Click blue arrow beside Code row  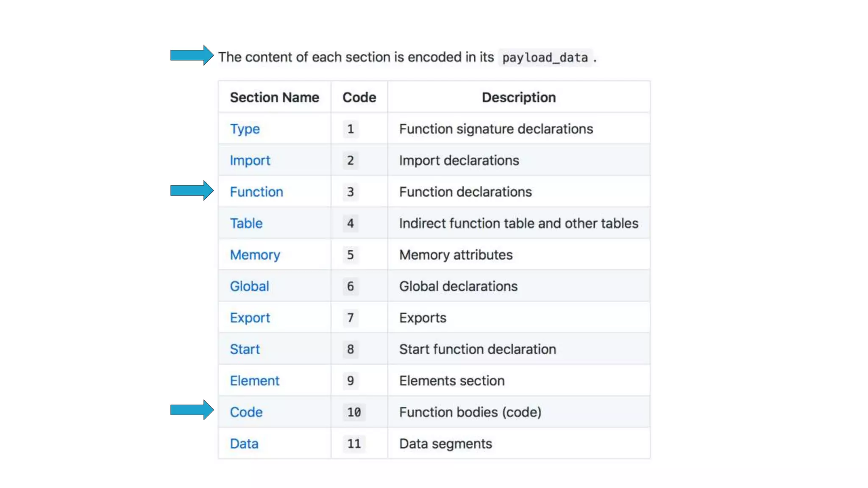(192, 410)
